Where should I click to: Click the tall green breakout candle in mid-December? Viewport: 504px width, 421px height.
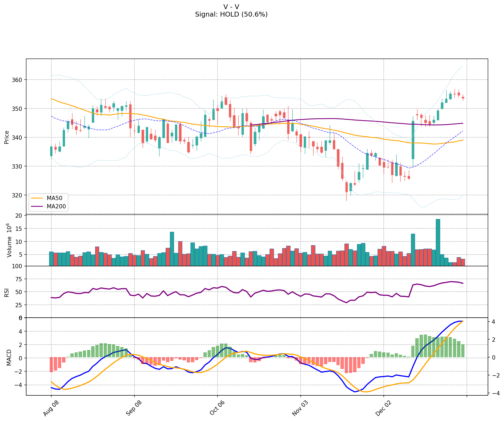pyautogui.click(x=413, y=140)
